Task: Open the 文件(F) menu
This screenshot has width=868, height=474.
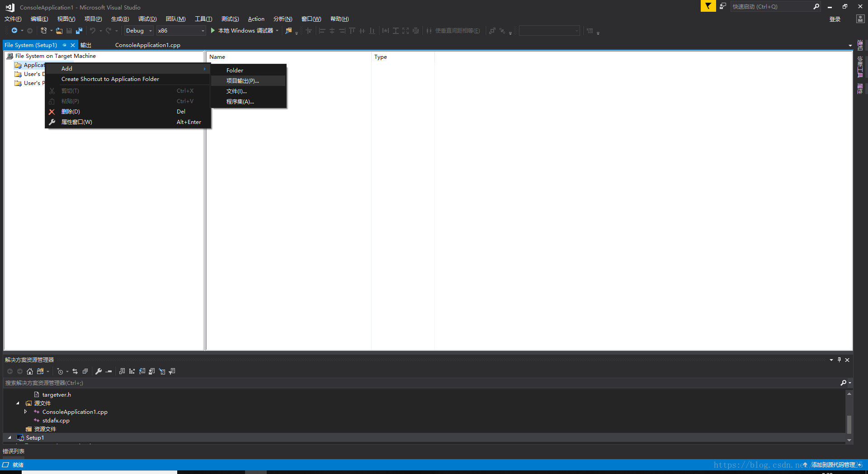Action: (13, 19)
